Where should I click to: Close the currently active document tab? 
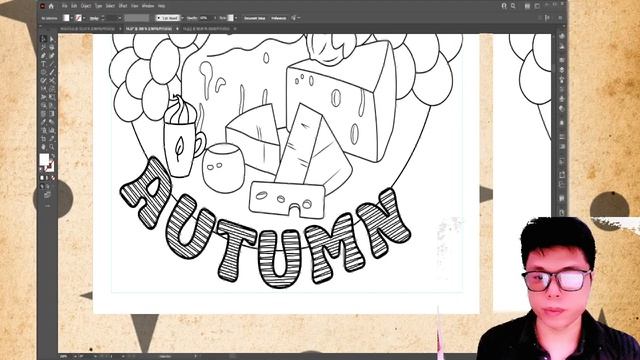(177, 29)
